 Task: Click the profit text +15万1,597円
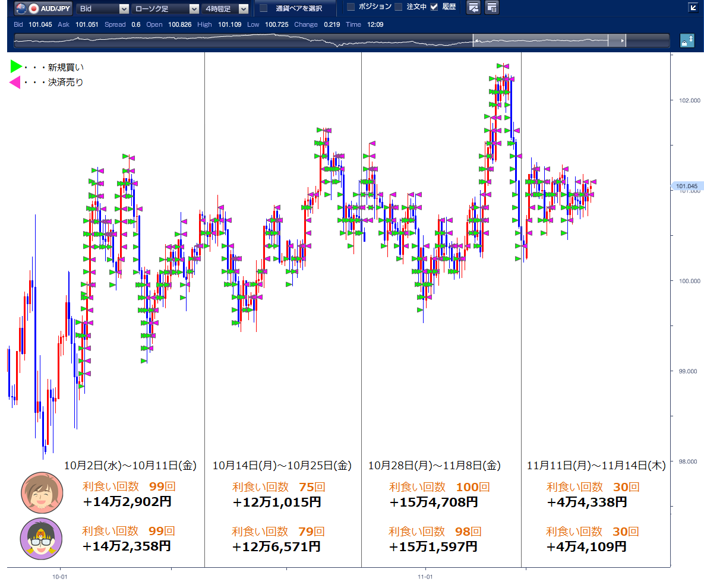[x=433, y=546]
